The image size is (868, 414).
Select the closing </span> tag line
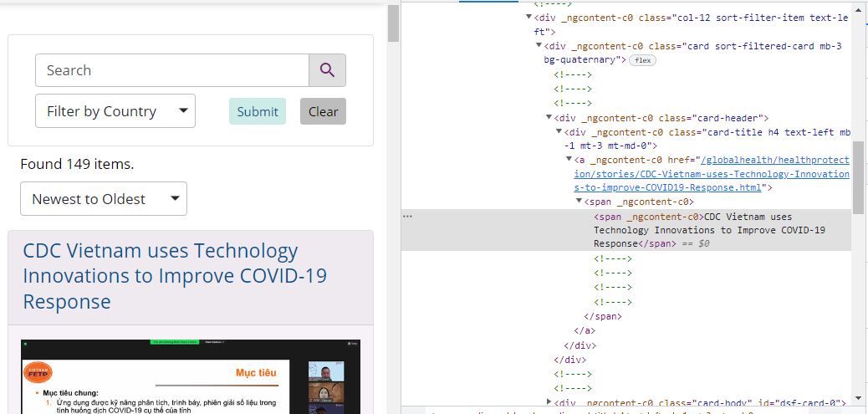pos(603,317)
